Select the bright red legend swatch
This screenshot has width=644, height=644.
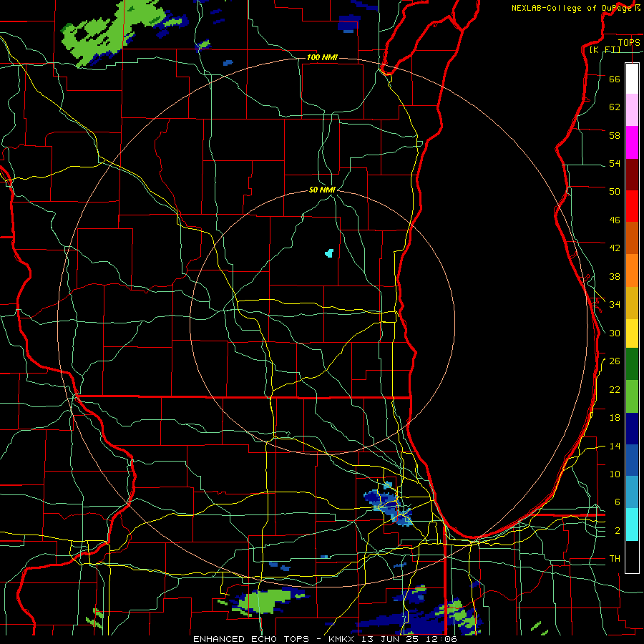pyautogui.click(x=632, y=206)
